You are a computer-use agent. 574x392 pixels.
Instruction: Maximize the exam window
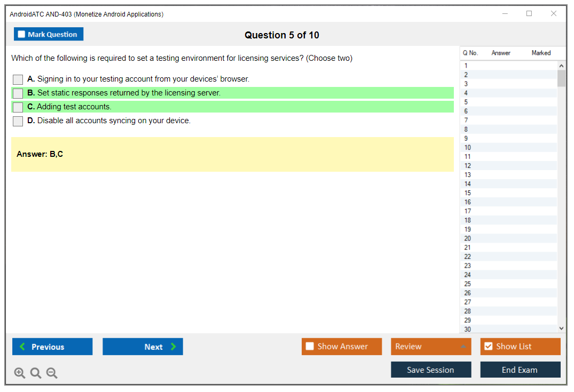[529, 14]
